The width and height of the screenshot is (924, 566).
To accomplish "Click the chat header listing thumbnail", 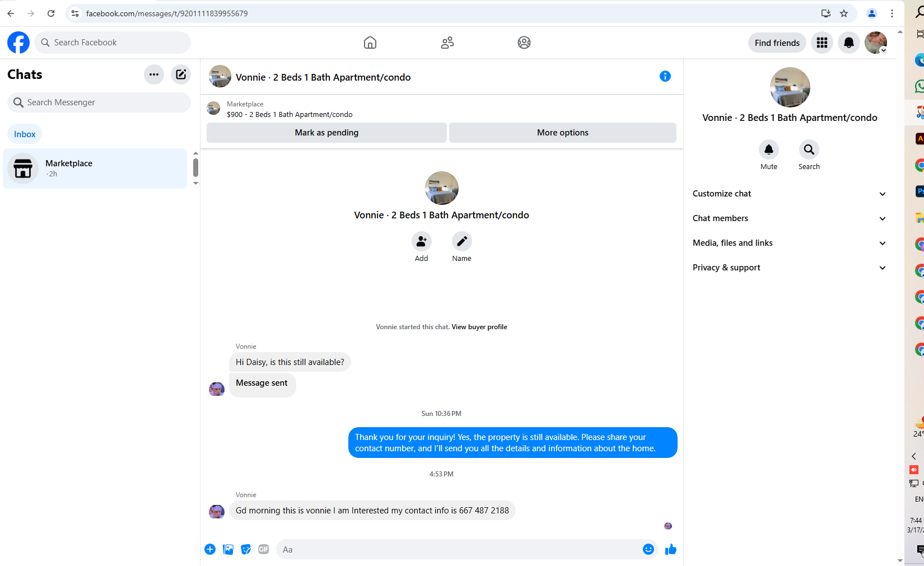I will [x=220, y=76].
